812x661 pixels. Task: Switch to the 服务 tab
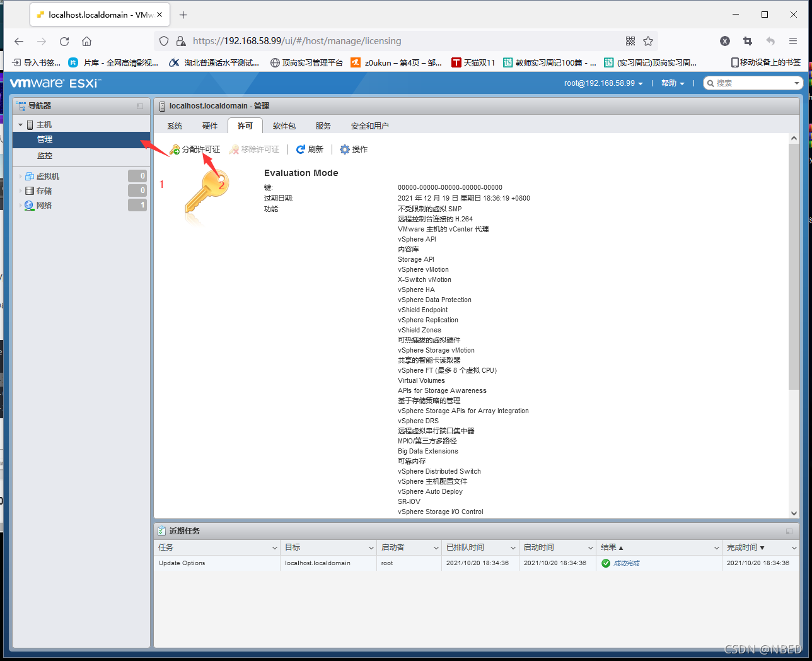click(323, 126)
